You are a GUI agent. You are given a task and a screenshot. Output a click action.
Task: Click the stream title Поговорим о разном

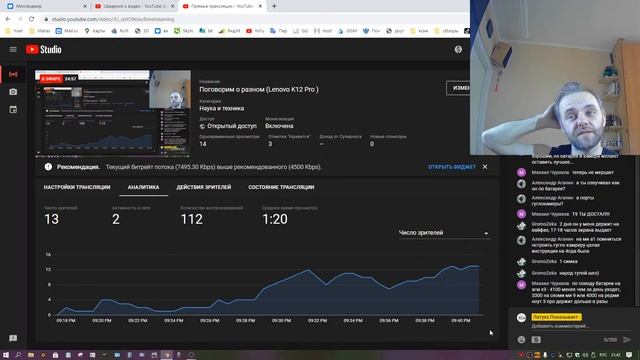[259, 89]
